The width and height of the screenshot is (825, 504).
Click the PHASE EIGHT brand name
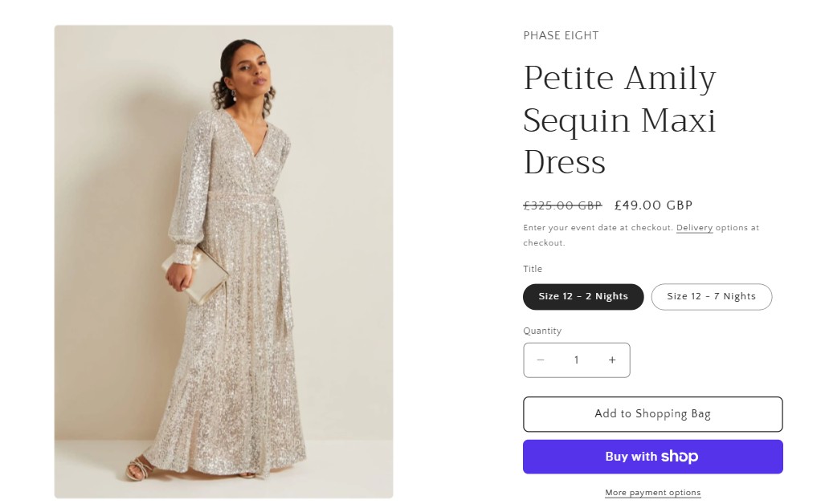tap(561, 35)
